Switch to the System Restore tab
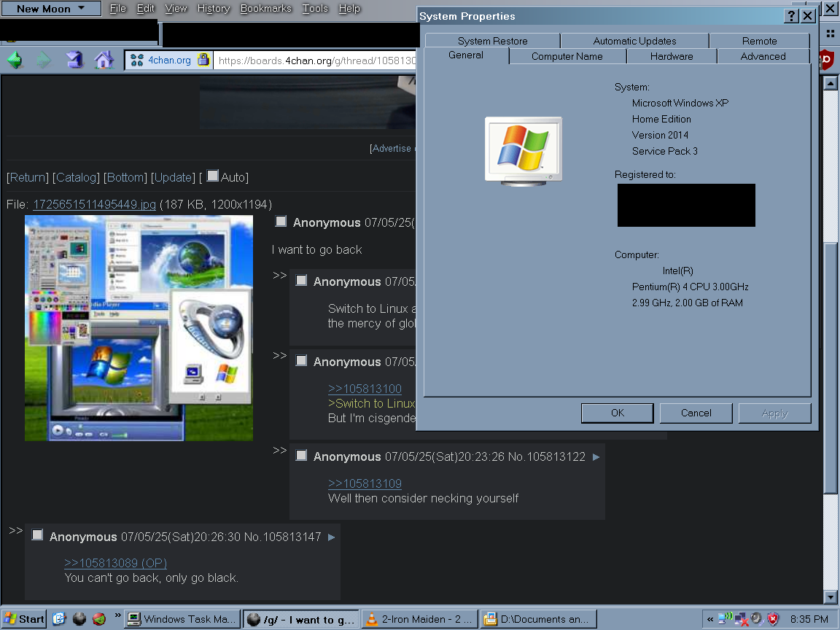This screenshot has height=630, width=840. pos(492,42)
